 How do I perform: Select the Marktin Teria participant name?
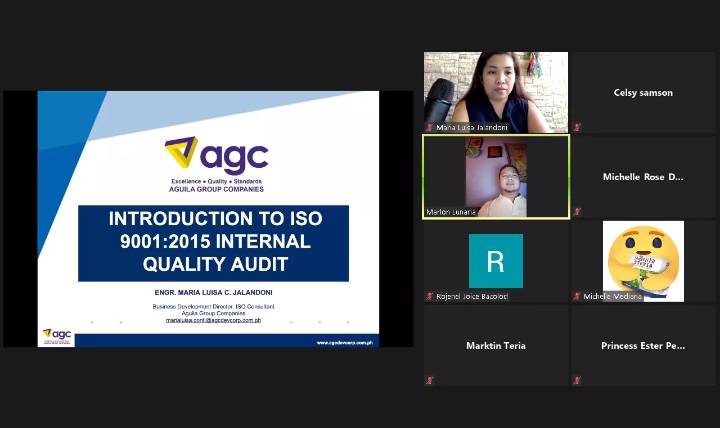click(495, 346)
